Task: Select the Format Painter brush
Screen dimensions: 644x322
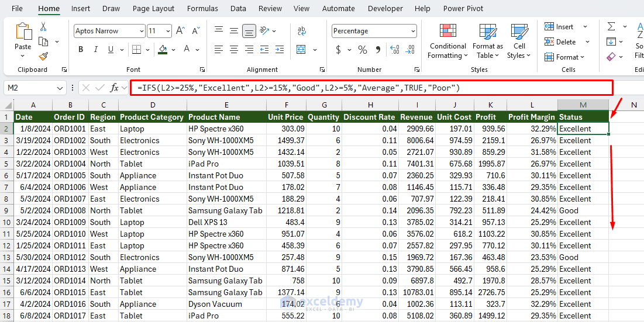Action: click(x=43, y=56)
